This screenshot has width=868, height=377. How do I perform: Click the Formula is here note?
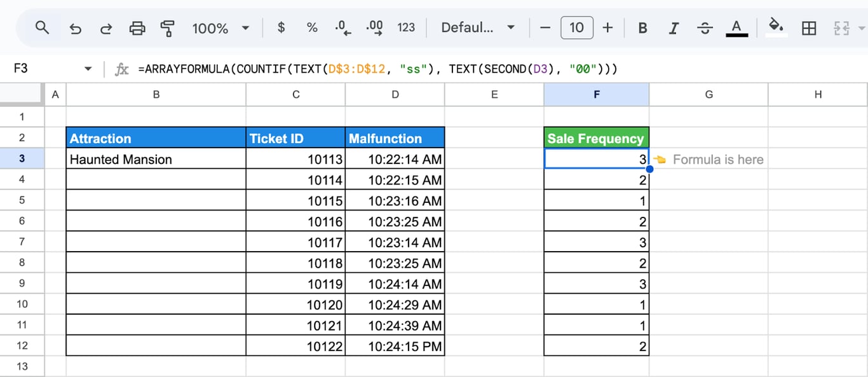point(718,160)
